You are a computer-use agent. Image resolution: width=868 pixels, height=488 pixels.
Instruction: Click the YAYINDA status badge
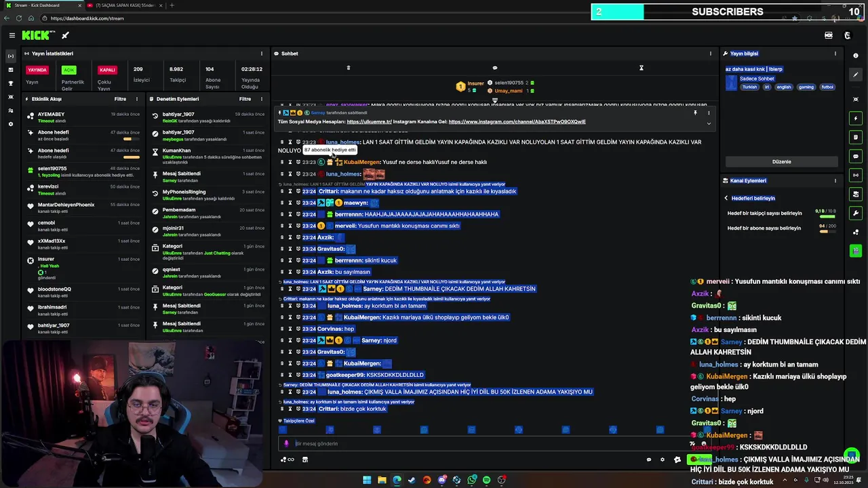(x=37, y=70)
